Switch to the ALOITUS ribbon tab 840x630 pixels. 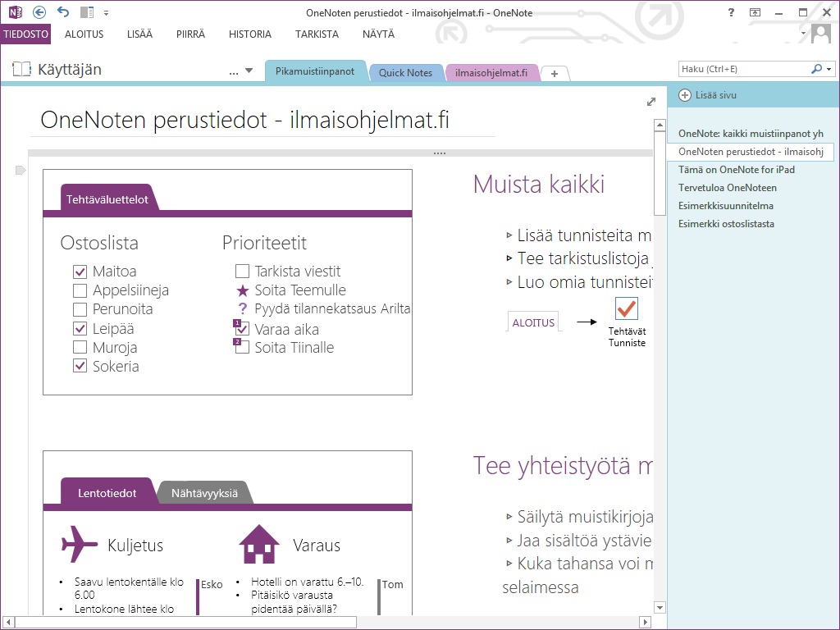coord(84,34)
